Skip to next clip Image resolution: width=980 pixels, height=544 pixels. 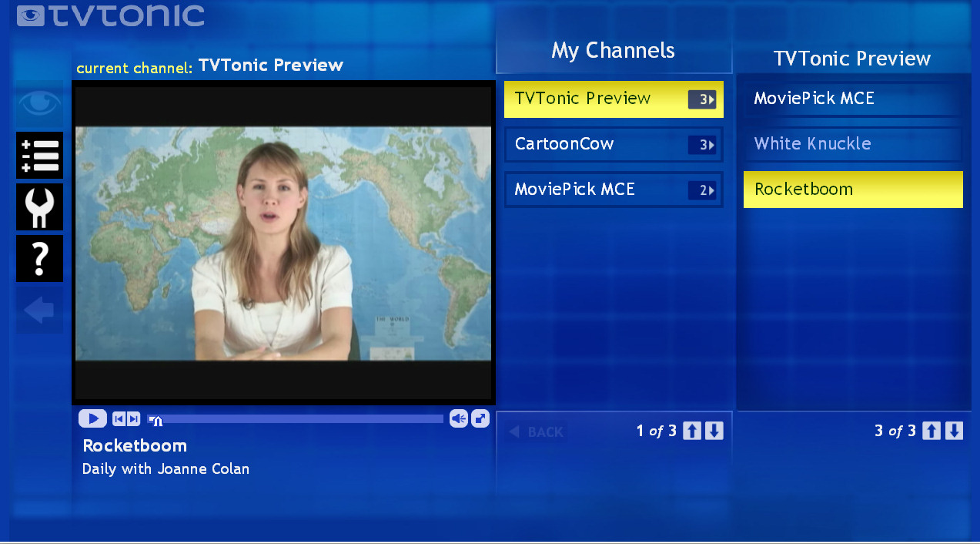click(133, 418)
